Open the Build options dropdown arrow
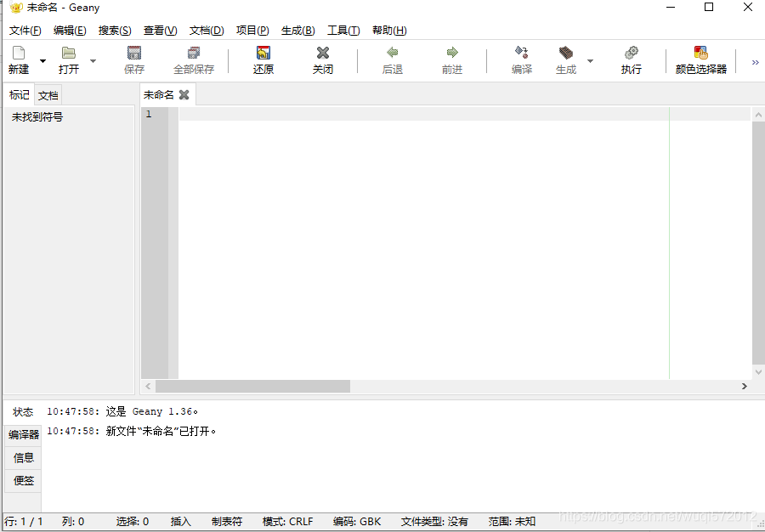This screenshot has height=532, width=765. pos(591,61)
